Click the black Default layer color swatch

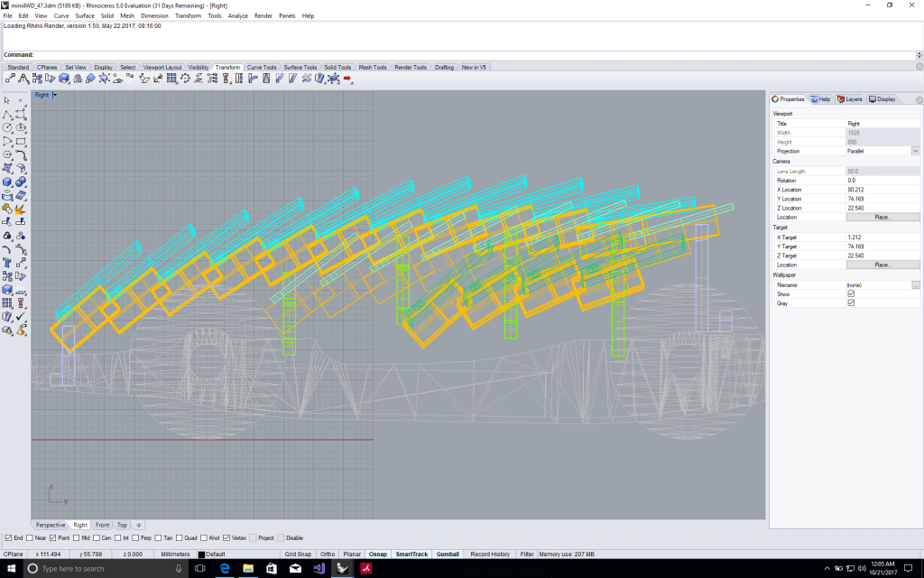pos(202,554)
